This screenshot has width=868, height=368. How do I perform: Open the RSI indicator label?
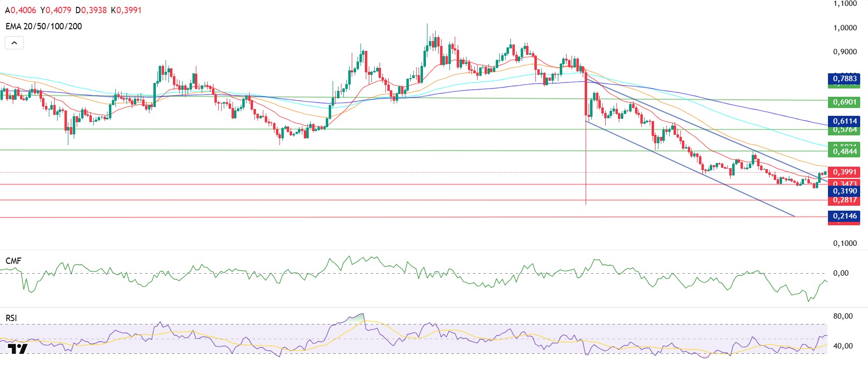pyautogui.click(x=11, y=318)
